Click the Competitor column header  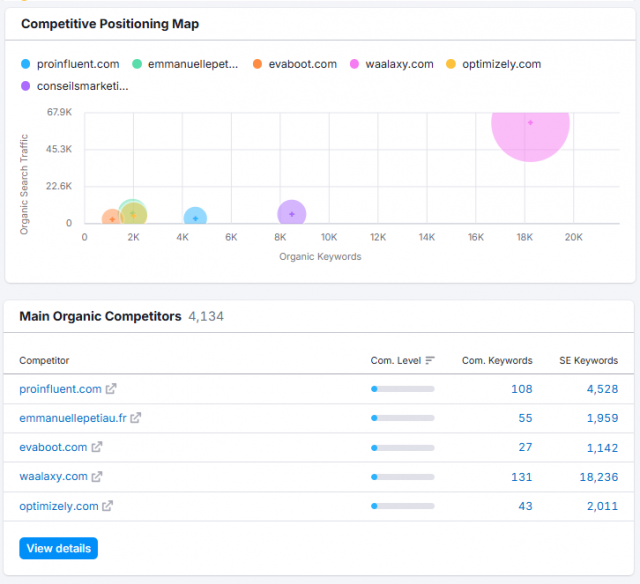pyautogui.click(x=44, y=360)
